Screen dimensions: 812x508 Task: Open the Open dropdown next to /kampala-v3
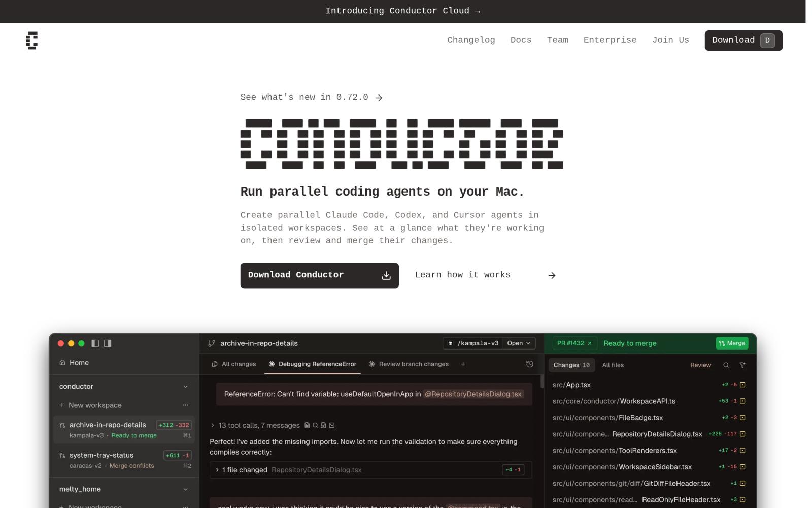pyautogui.click(x=519, y=343)
